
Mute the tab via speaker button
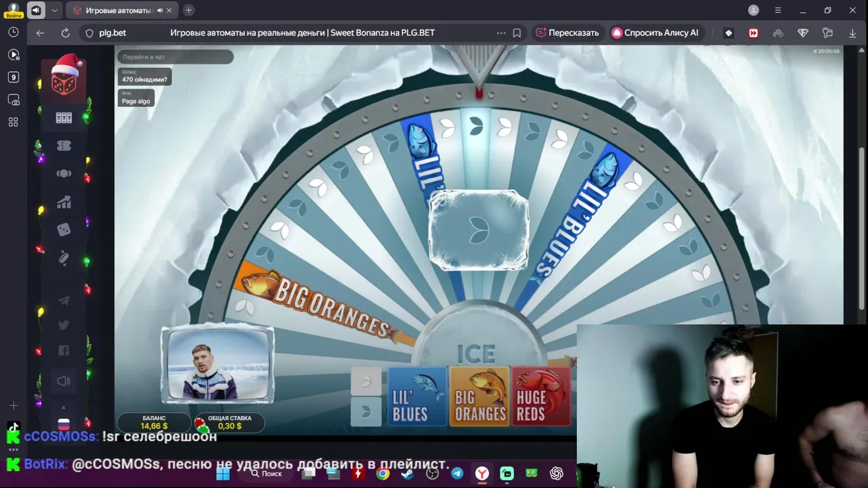pyautogui.click(x=36, y=10)
